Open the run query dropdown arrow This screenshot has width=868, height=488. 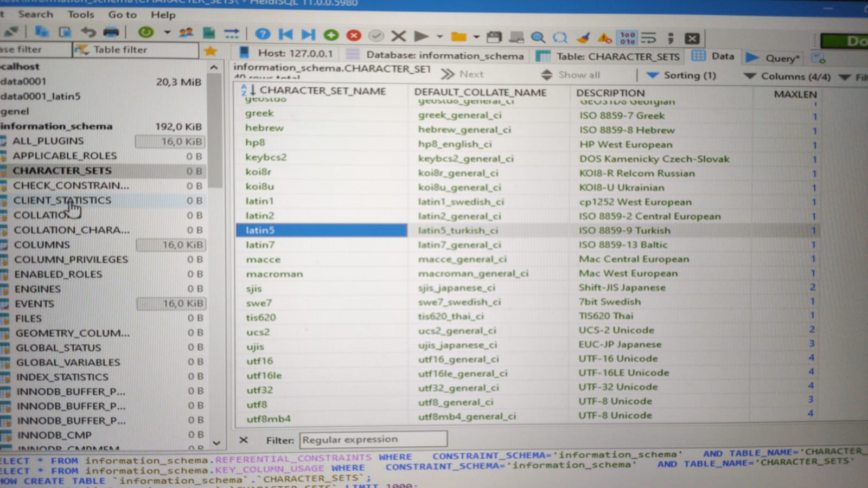click(439, 37)
